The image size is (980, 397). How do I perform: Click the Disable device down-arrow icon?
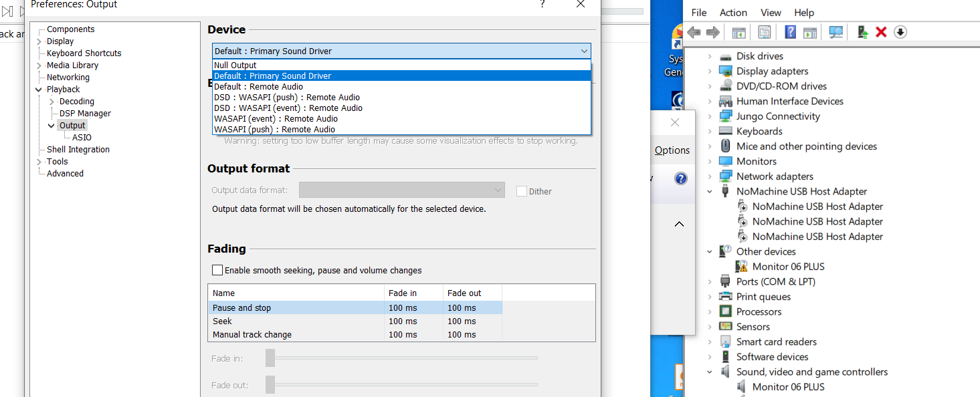[900, 32]
